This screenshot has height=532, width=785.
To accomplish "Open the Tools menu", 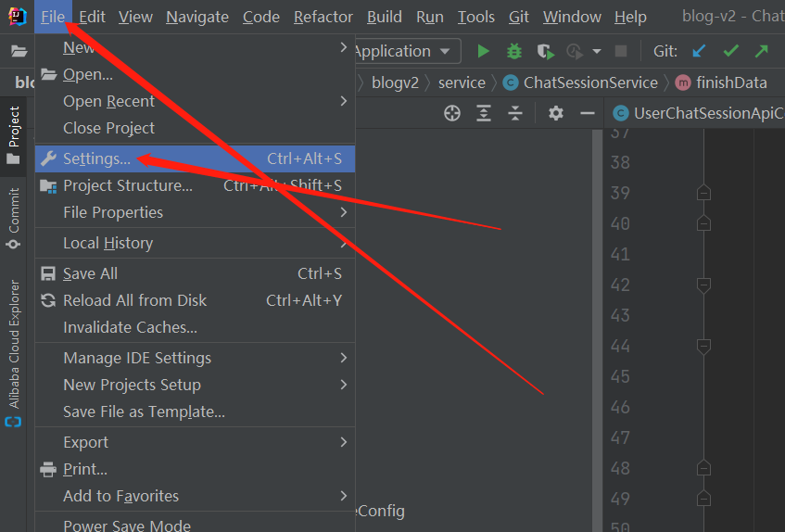I will [476, 17].
